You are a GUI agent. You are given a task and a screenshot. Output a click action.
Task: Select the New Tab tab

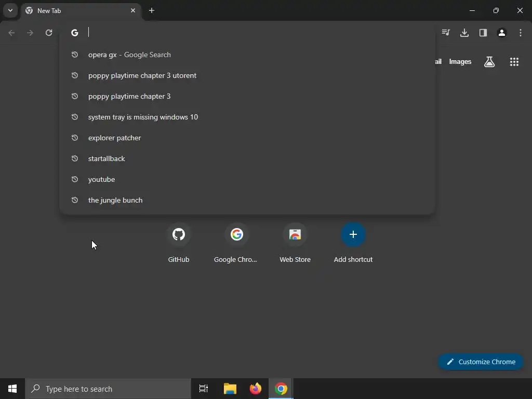point(82,11)
